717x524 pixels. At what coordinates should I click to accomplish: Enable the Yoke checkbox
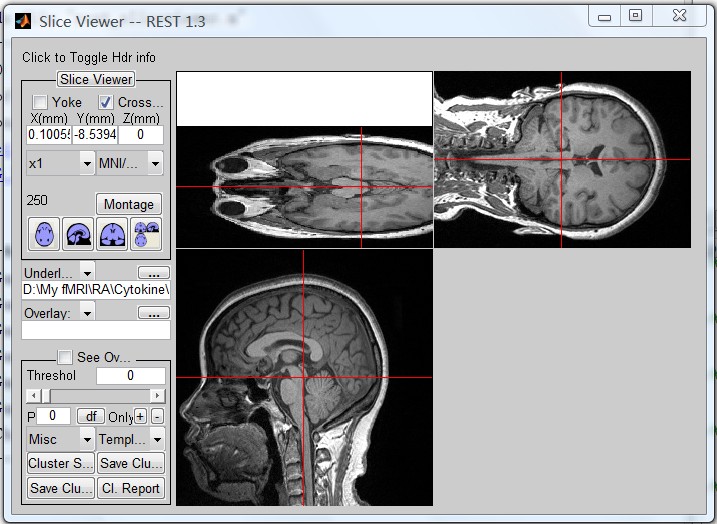click(40, 102)
